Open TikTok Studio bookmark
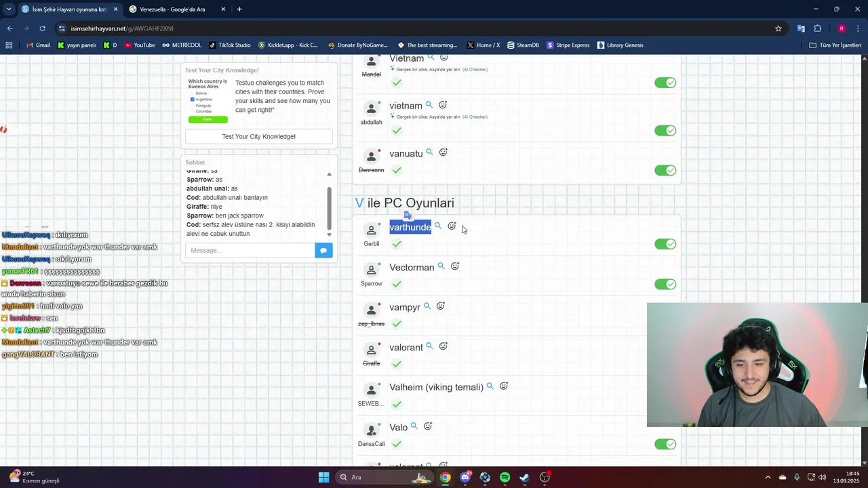 click(x=230, y=45)
